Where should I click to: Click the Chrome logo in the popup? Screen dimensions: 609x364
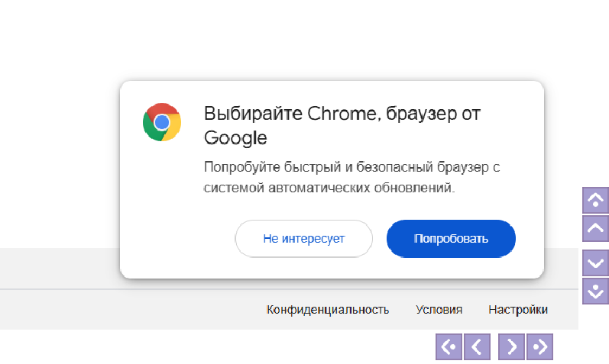pyautogui.click(x=162, y=123)
